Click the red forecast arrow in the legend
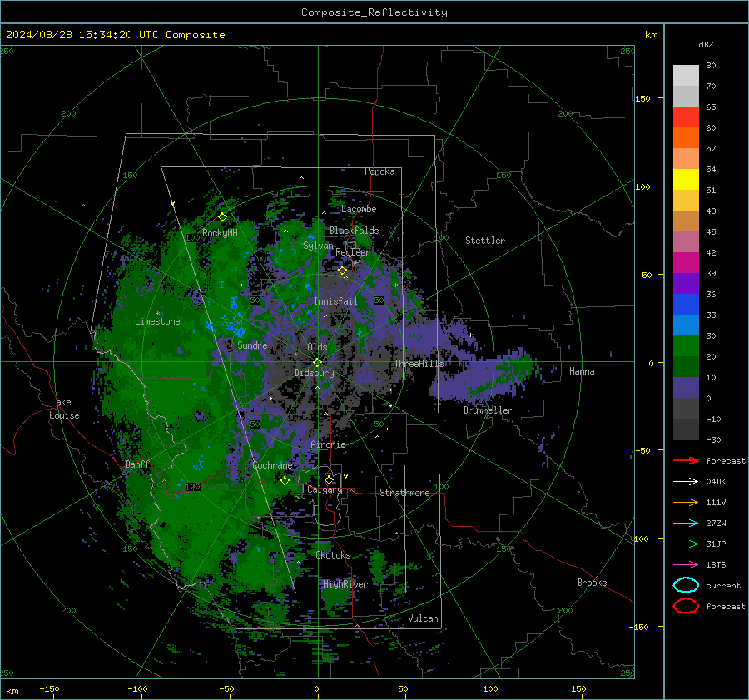 (x=686, y=460)
